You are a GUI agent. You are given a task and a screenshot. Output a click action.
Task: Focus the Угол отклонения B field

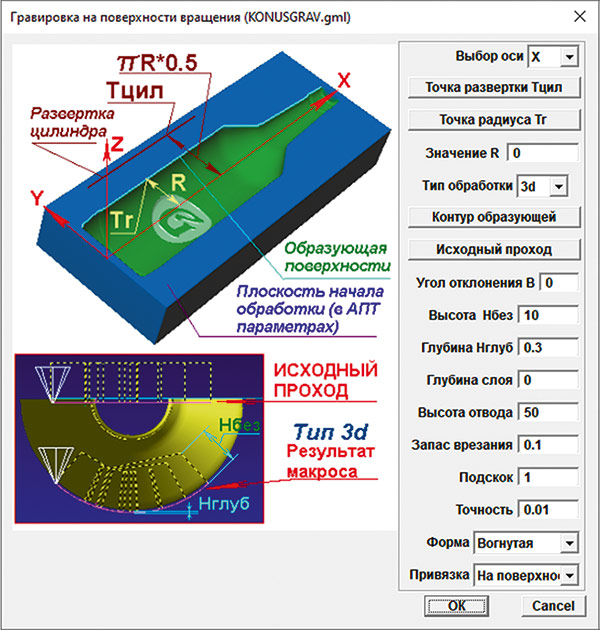[x=559, y=283]
